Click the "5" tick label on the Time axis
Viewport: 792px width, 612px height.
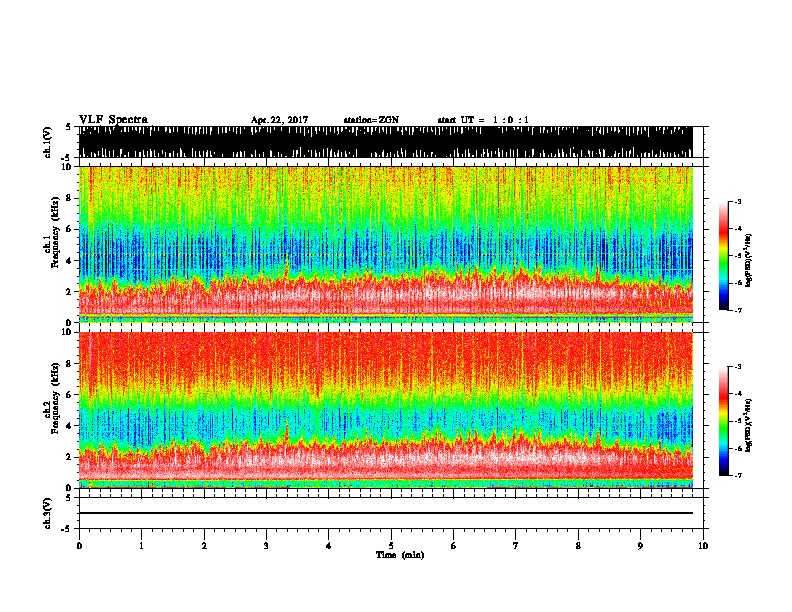(391, 546)
